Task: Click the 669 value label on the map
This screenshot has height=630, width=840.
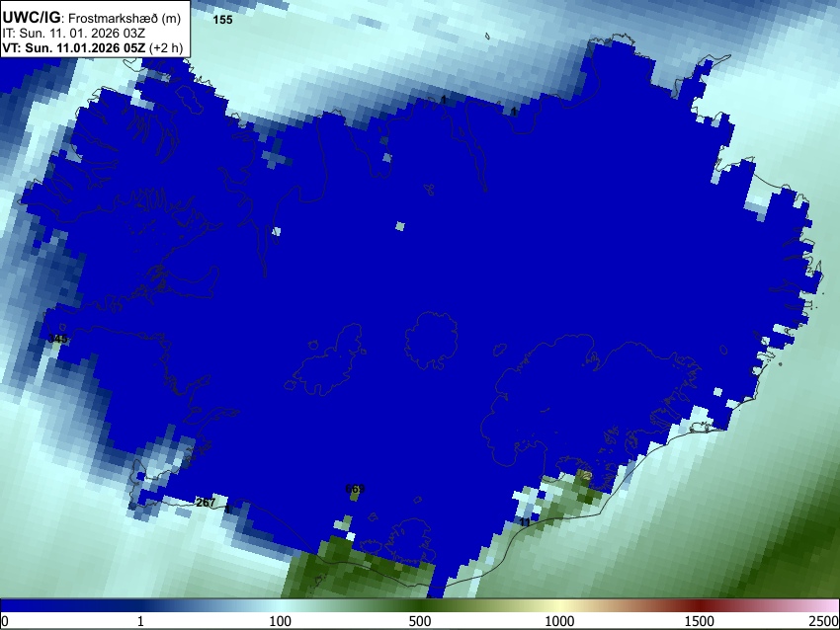Action: [x=355, y=488]
